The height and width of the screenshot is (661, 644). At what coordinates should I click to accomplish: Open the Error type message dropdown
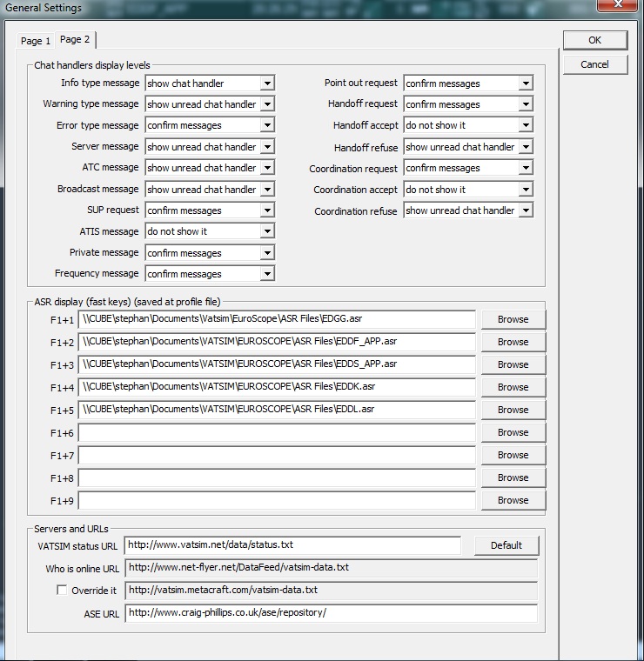tap(210, 125)
